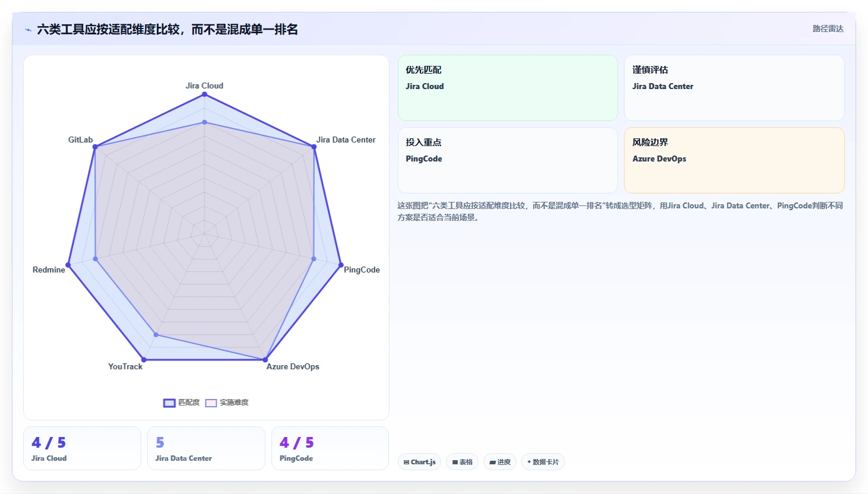This screenshot has width=868, height=494.
Task: Open the 优先匹配 Jira Cloud card
Action: 508,88
